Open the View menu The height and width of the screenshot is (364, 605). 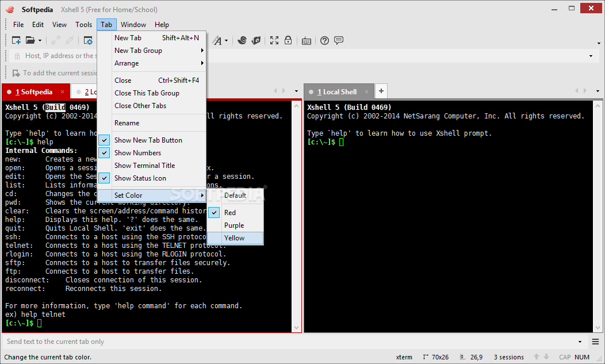point(59,25)
